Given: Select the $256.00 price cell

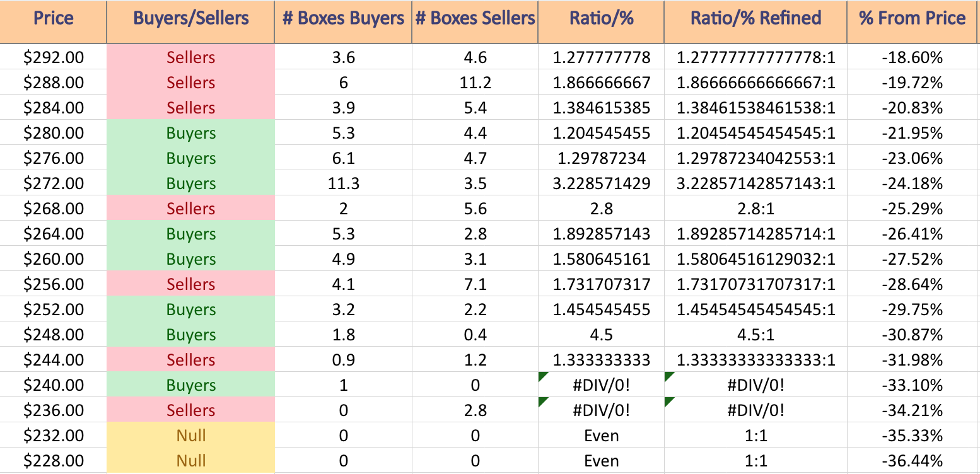Looking at the screenshot, I should (54, 284).
